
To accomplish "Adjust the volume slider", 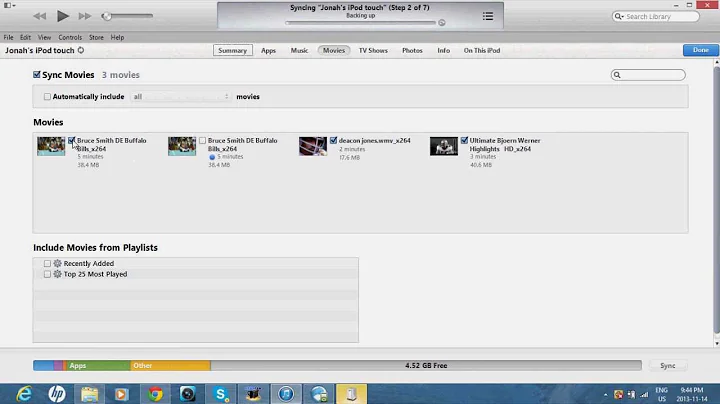I will 127,16.
